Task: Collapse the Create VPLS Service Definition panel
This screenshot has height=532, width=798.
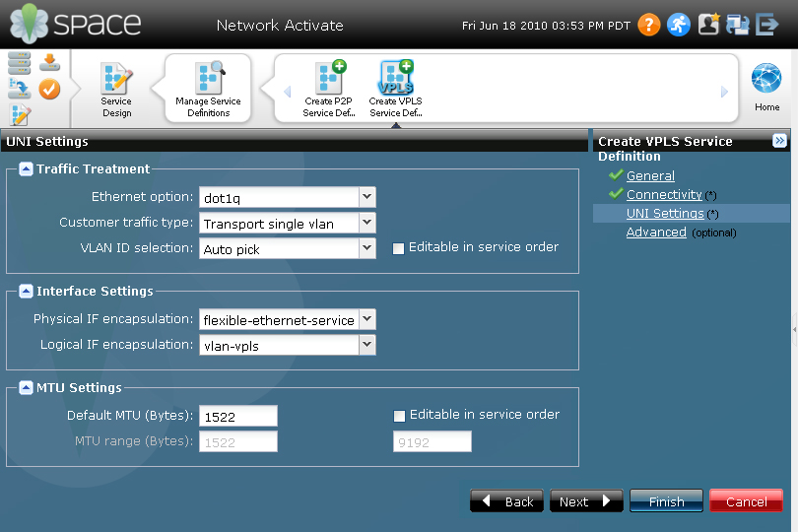Action: tap(779, 141)
